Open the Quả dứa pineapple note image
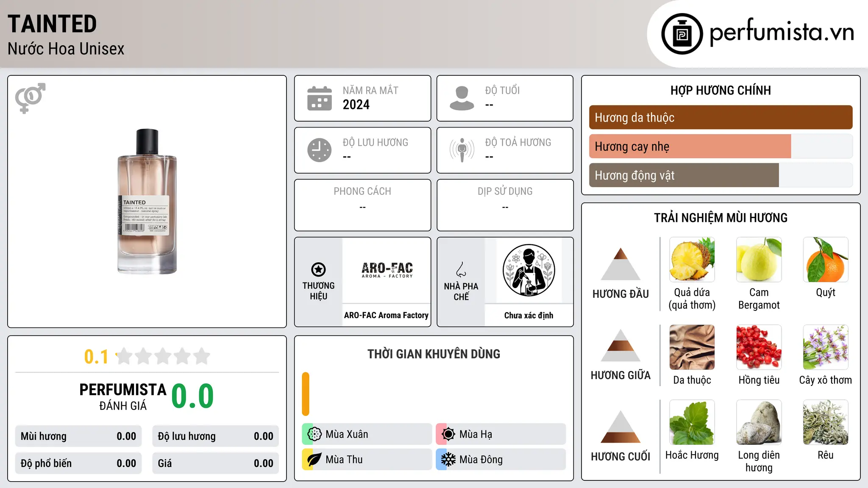Screen dimensions: 868x488 692,260
